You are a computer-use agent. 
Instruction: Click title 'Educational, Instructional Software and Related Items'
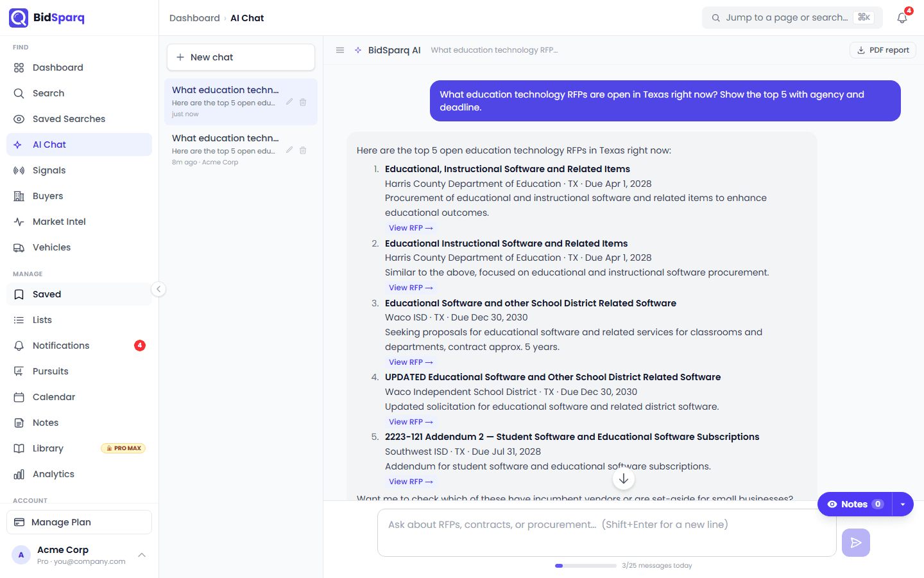point(508,169)
